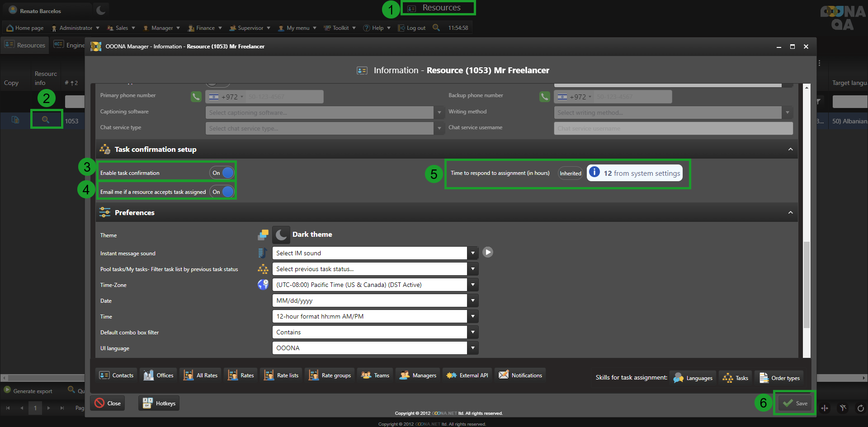868x427 pixels.
Task: Open the Date format dropdown
Action: (472, 301)
